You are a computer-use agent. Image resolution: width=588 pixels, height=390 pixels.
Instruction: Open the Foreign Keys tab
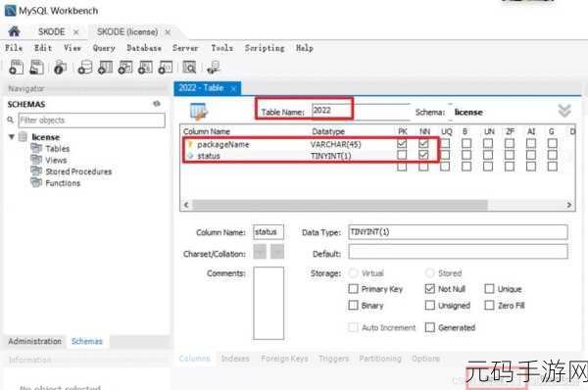(x=284, y=359)
